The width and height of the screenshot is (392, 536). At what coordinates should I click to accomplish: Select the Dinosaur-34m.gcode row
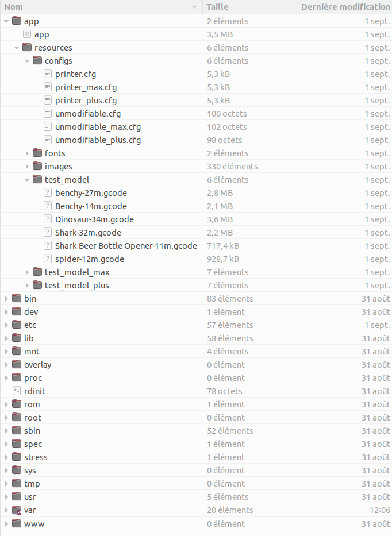coord(196,219)
